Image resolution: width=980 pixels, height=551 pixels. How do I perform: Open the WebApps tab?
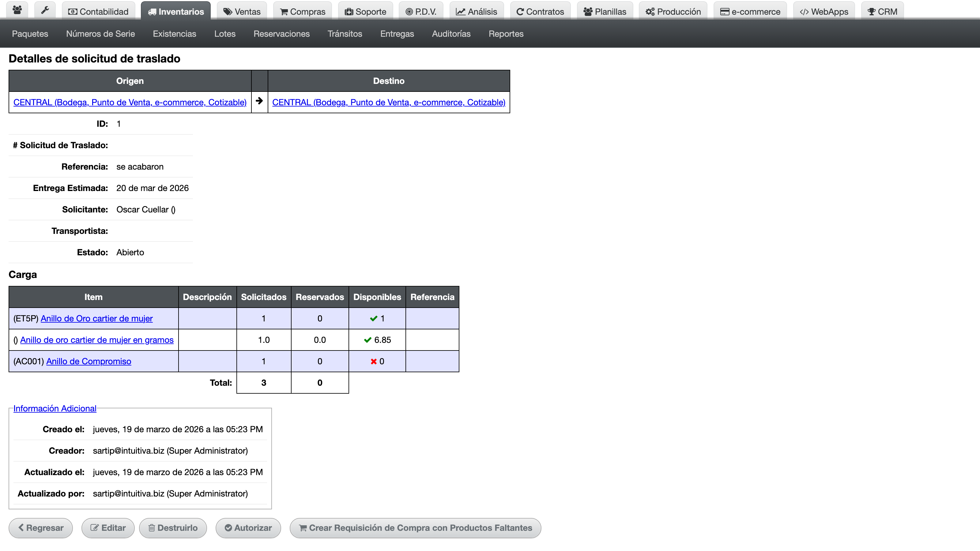point(824,11)
